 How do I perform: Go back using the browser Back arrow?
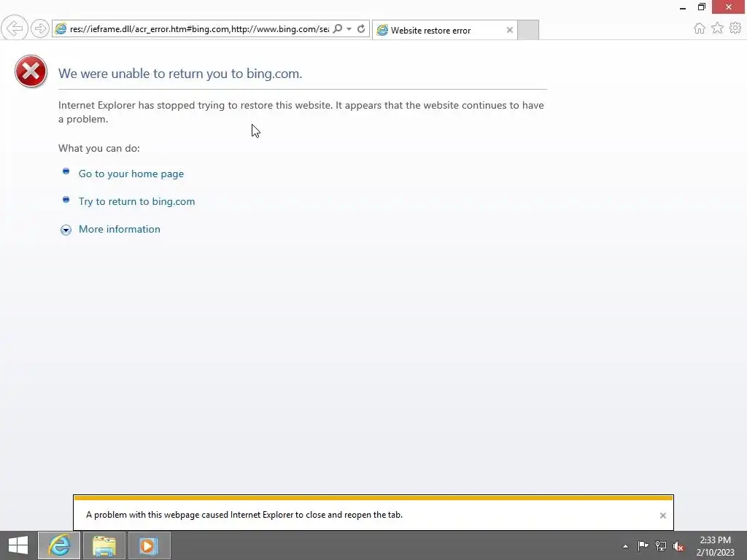pyautogui.click(x=15, y=28)
